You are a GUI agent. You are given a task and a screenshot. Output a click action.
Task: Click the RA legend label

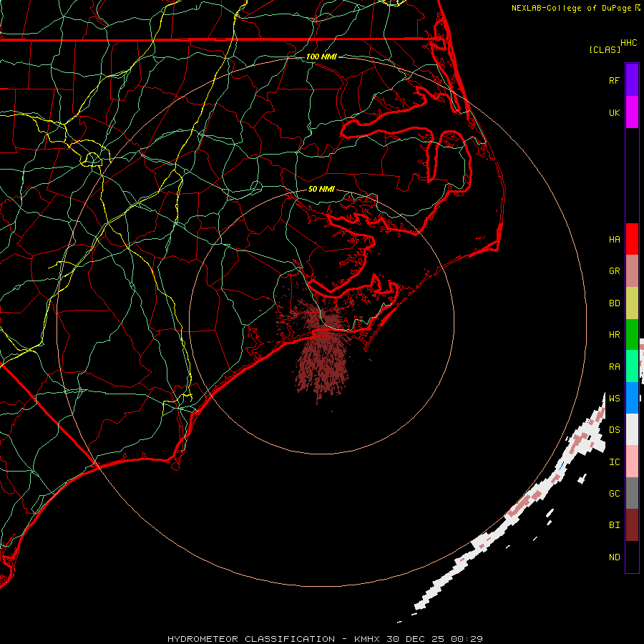click(x=614, y=367)
